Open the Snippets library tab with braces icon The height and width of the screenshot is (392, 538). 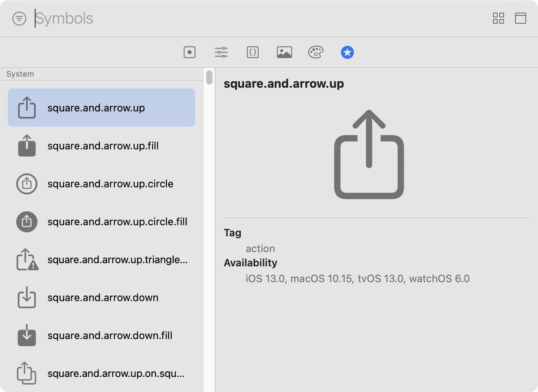pos(253,52)
